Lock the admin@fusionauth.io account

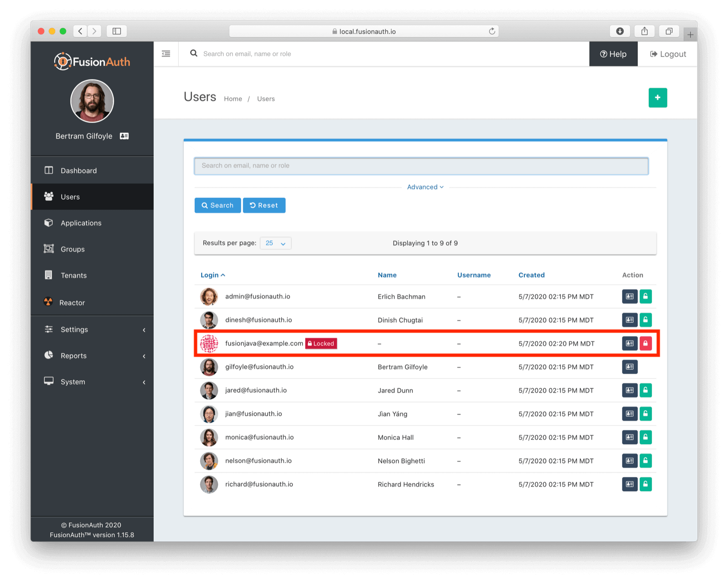click(646, 296)
